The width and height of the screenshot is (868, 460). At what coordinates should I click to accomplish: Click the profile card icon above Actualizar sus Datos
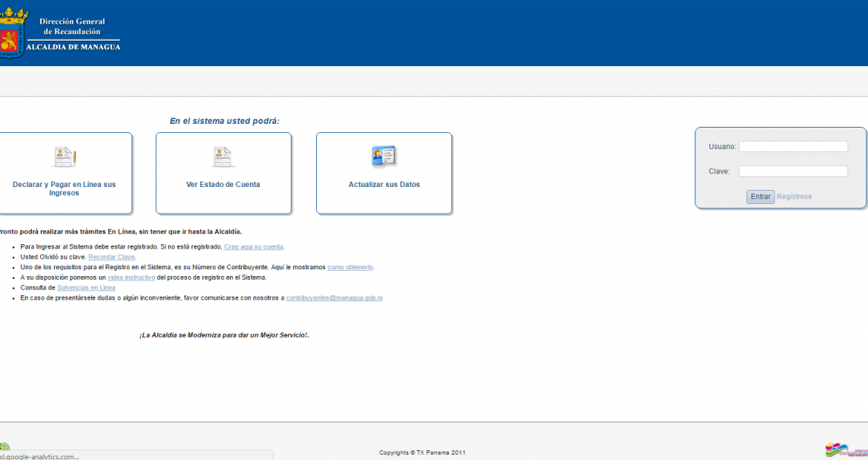[384, 157]
